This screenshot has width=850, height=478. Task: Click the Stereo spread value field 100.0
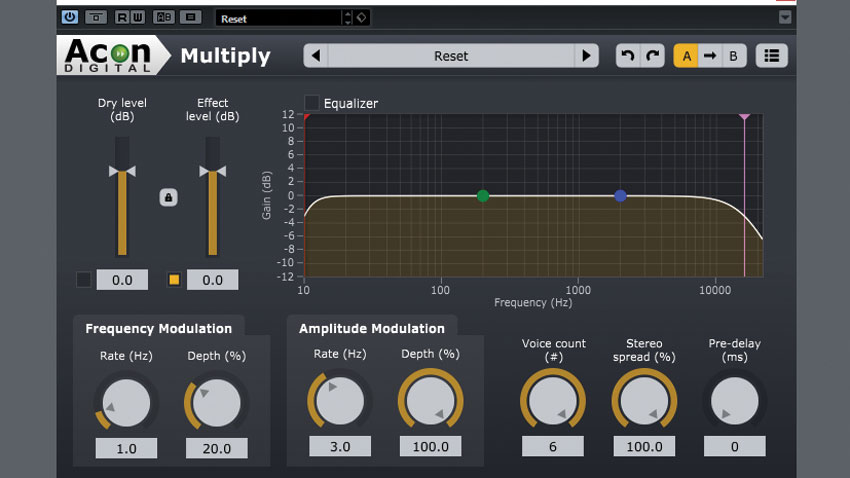(x=644, y=446)
